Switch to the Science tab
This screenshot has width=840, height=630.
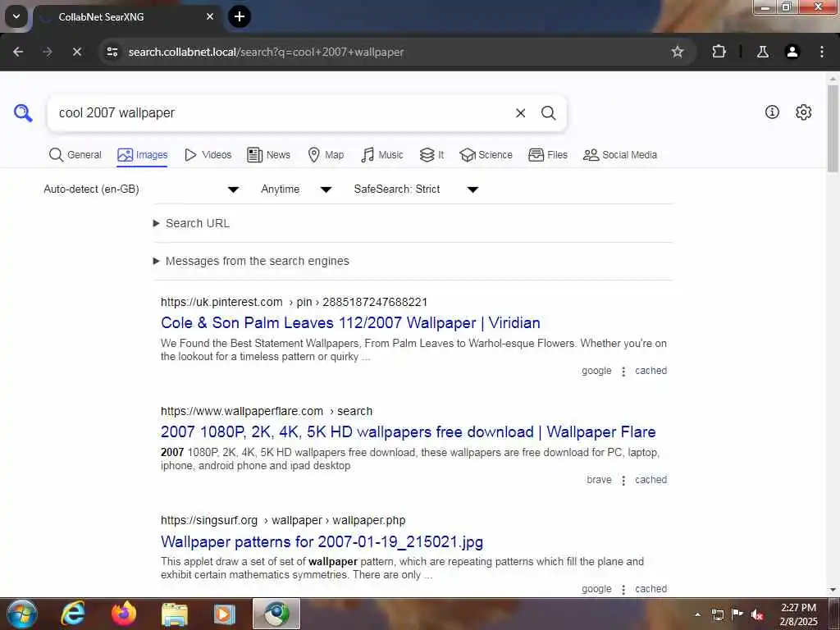(486, 155)
